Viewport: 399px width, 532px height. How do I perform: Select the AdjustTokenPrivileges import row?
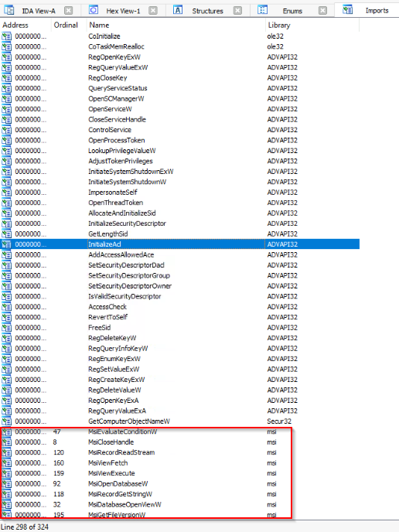(x=180, y=161)
